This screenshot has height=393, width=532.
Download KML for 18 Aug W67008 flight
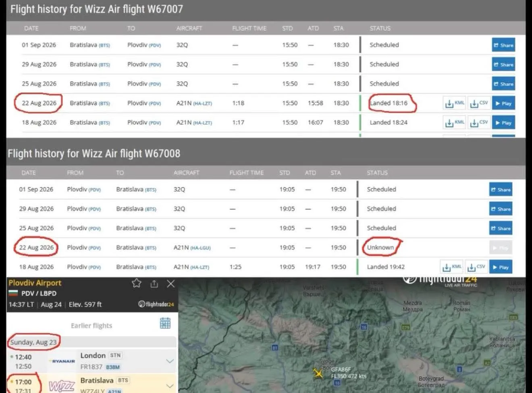click(452, 267)
